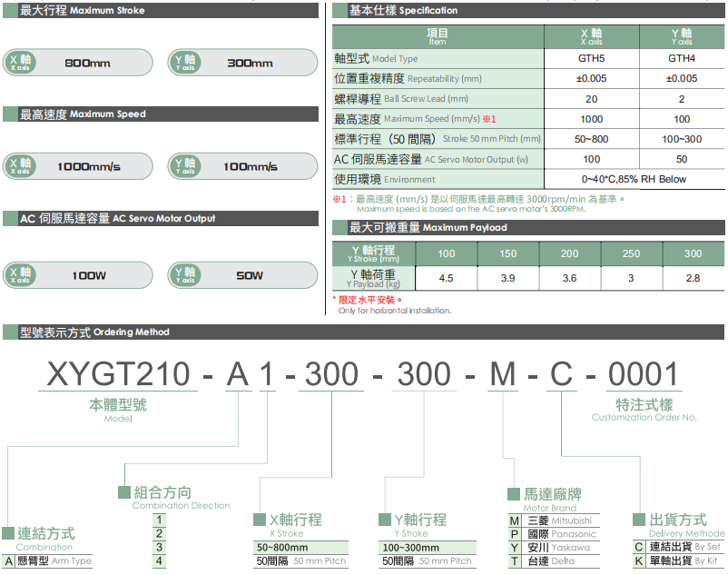Click the Environment row label
728x575 pixels.
438,179
